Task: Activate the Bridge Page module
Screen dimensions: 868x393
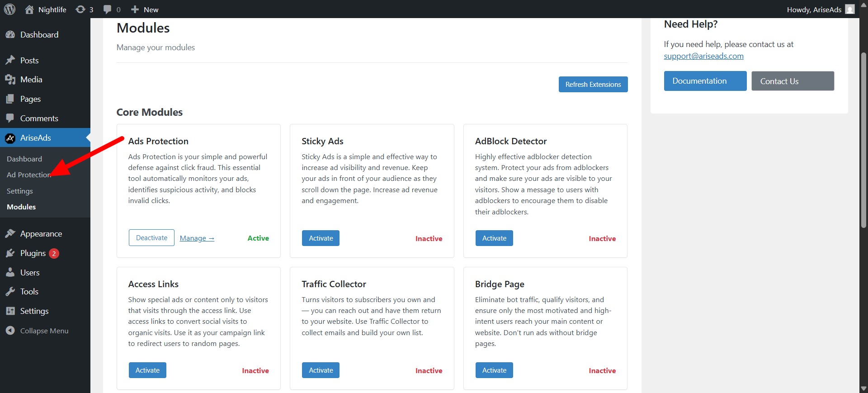Action: click(x=494, y=370)
